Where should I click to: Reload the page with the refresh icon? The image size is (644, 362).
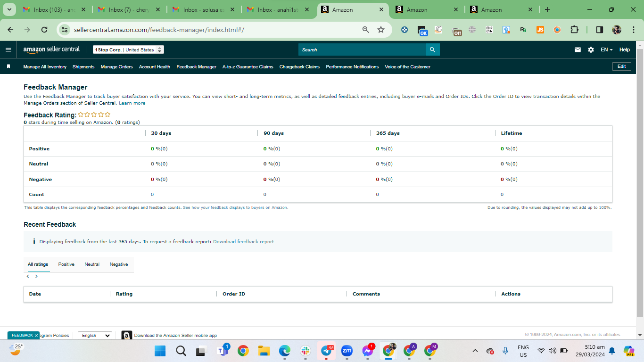coord(44,29)
